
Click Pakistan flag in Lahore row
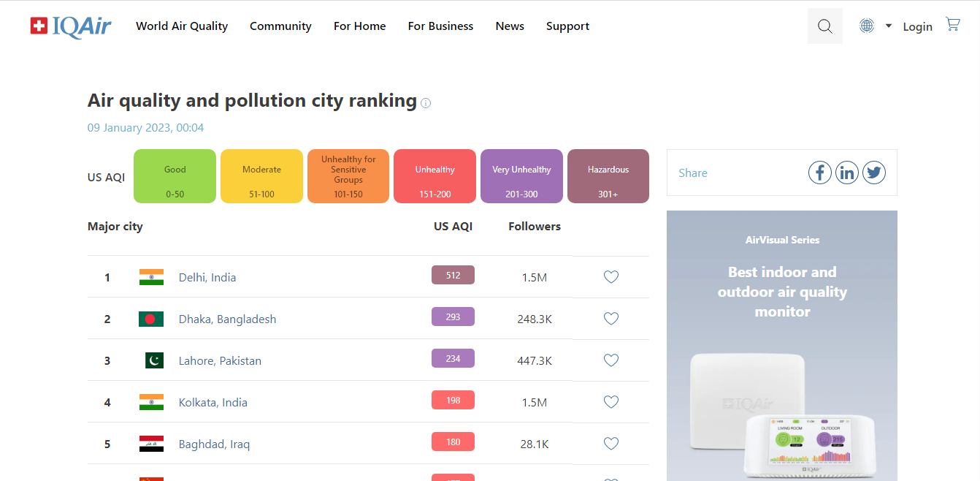(154, 360)
